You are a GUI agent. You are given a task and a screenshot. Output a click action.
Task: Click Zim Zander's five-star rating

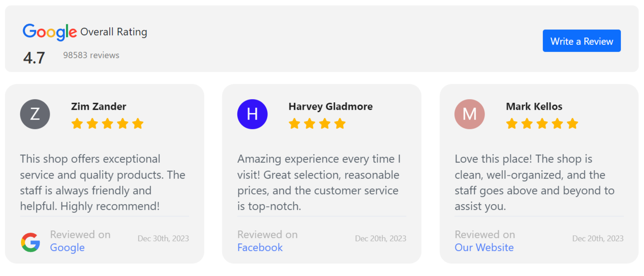pyautogui.click(x=107, y=124)
